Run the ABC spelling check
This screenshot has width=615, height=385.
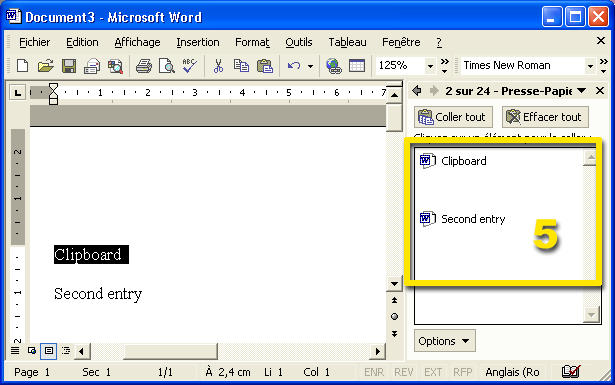pyautogui.click(x=189, y=65)
